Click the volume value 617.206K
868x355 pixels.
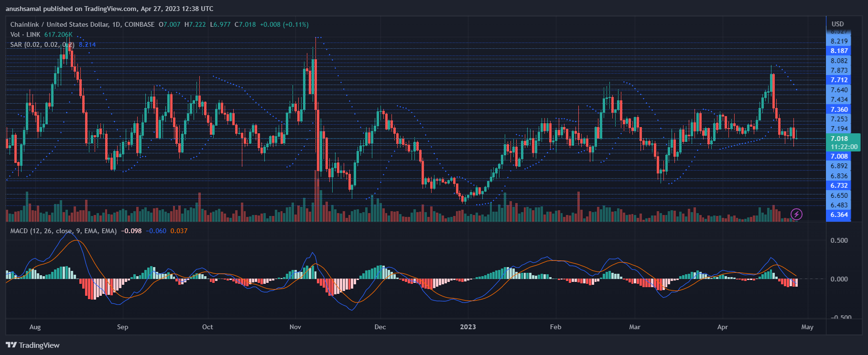click(58, 34)
